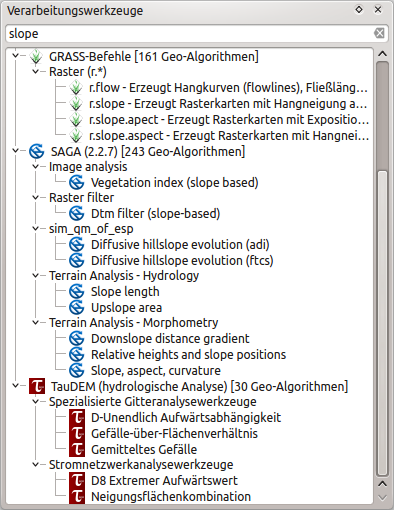Click 'GRASS-Befehle [161 Geo-Algorithmen]' label
The width and height of the screenshot is (394, 510).
(x=154, y=56)
